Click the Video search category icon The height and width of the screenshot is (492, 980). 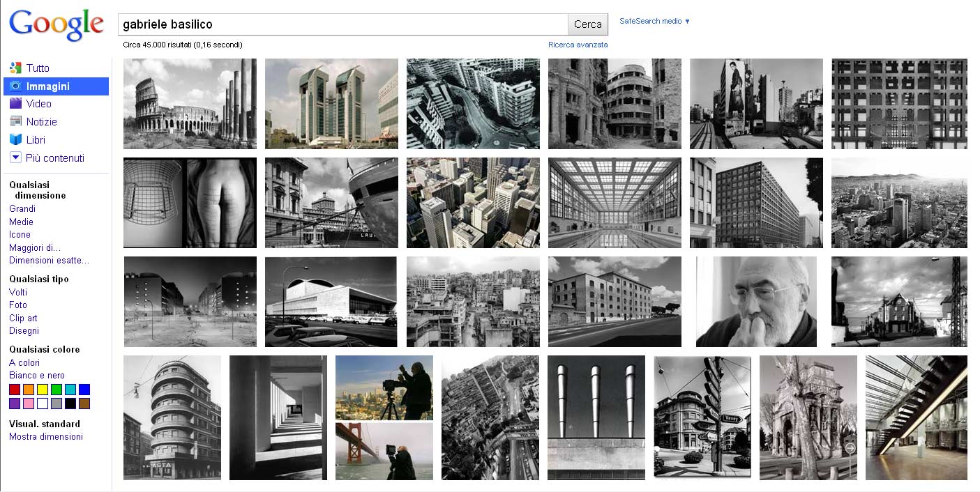pyautogui.click(x=15, y=103)
